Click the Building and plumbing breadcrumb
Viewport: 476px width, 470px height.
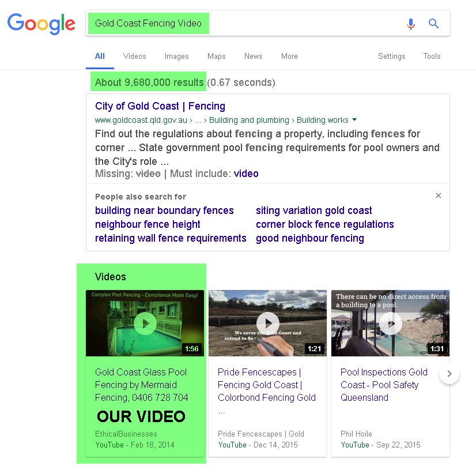[x=249, y=121]
